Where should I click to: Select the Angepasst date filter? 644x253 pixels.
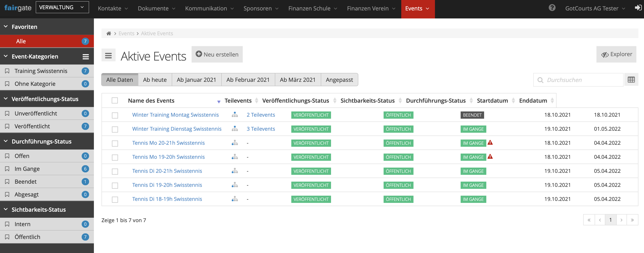click(339, 80)
